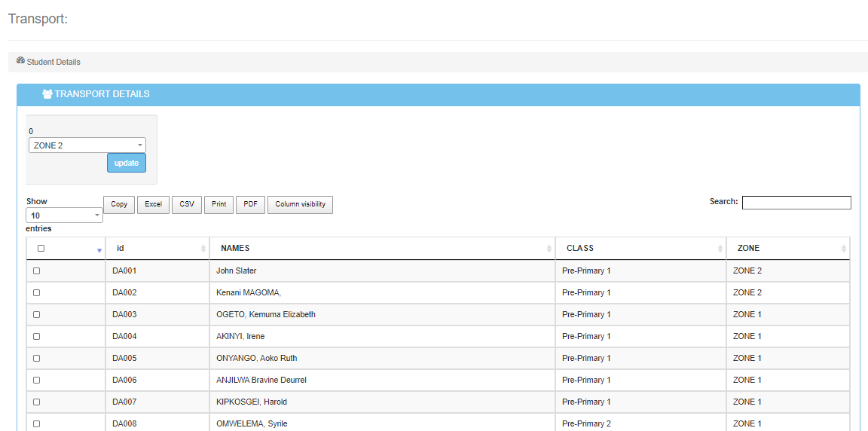Open the Column visibility menu
The image size is (868, 431).
tap(300, 204)
